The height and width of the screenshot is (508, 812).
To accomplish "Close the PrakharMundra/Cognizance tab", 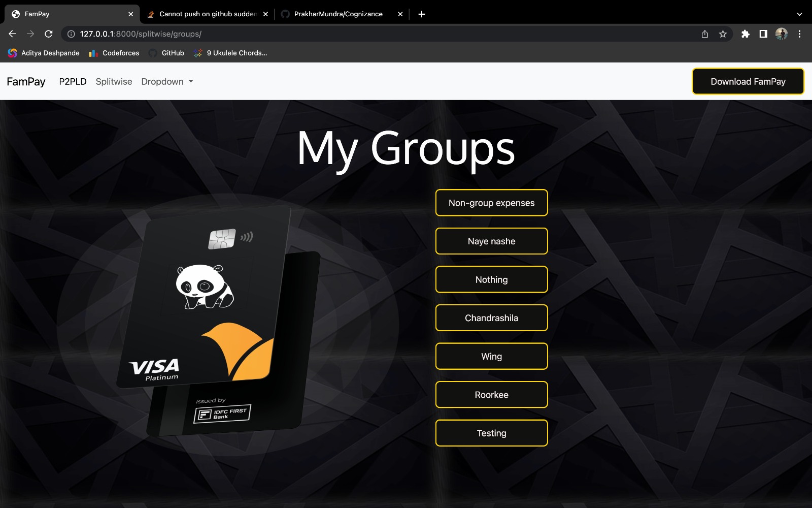I will pos(400,14).
